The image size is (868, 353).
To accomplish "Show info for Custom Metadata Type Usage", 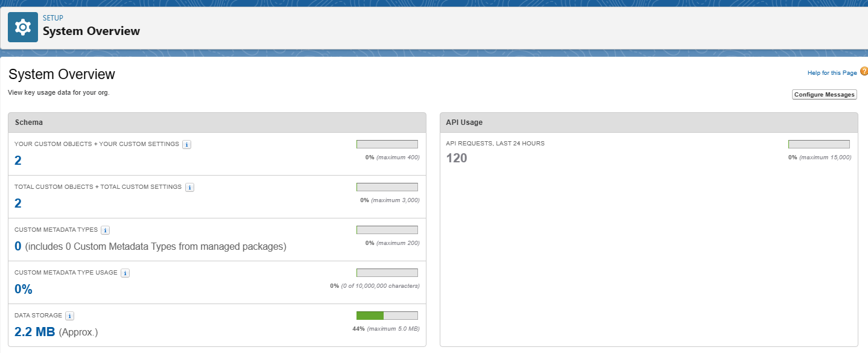I will (125, 273).
